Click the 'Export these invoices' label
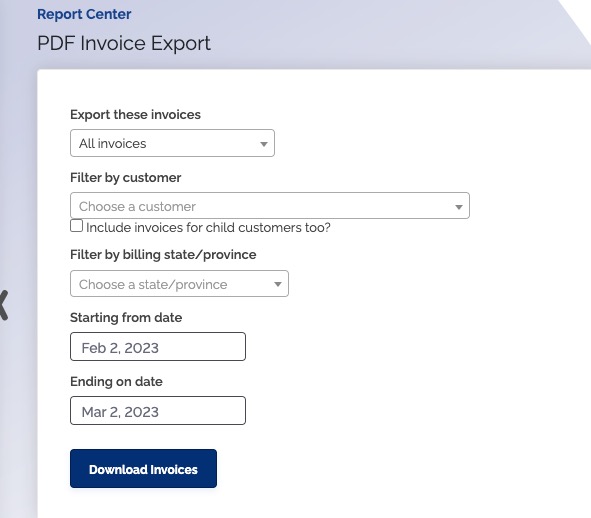Viewport: 591px width, 518px height. point(135,115)
